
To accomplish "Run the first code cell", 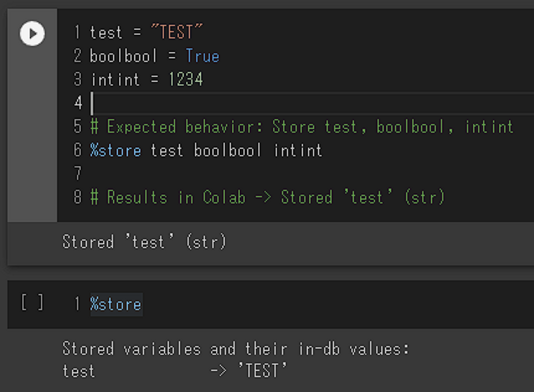I will tap(32, 33).
